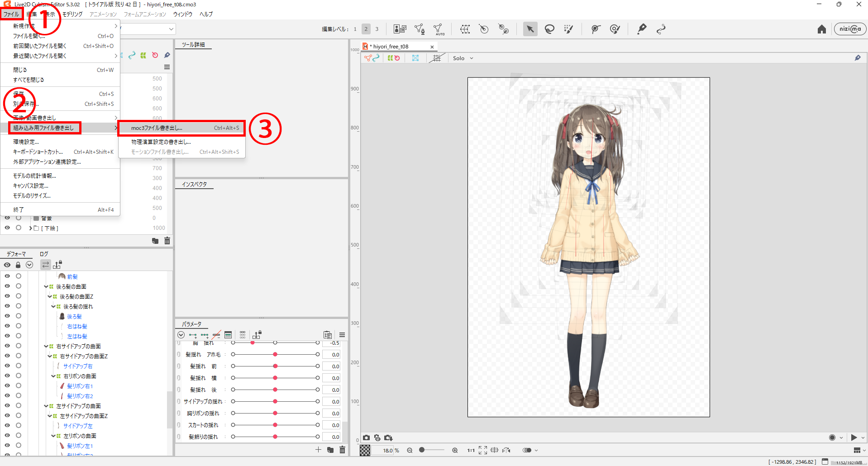
Task: Go to the home screen icon
Action: pos(822,29)
